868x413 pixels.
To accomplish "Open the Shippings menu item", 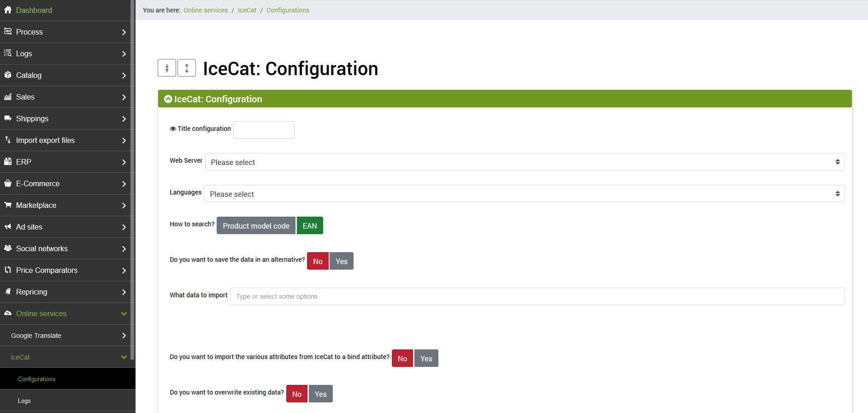I will [65, 118].
